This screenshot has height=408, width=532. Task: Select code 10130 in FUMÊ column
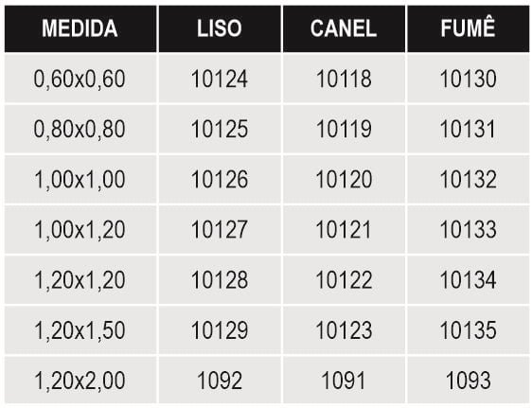pos(469,79)
